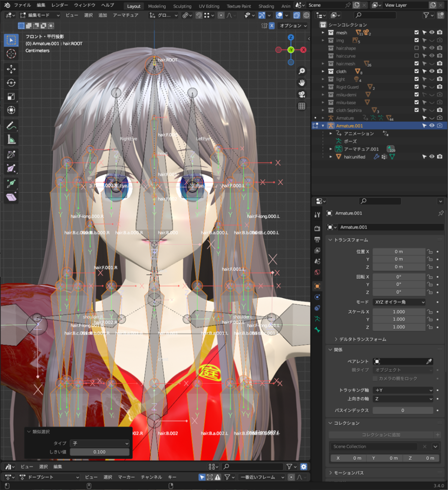Click the eyedropper in the ペアレント field
This screenshot has height=490, width=448.
click(429, 362)
